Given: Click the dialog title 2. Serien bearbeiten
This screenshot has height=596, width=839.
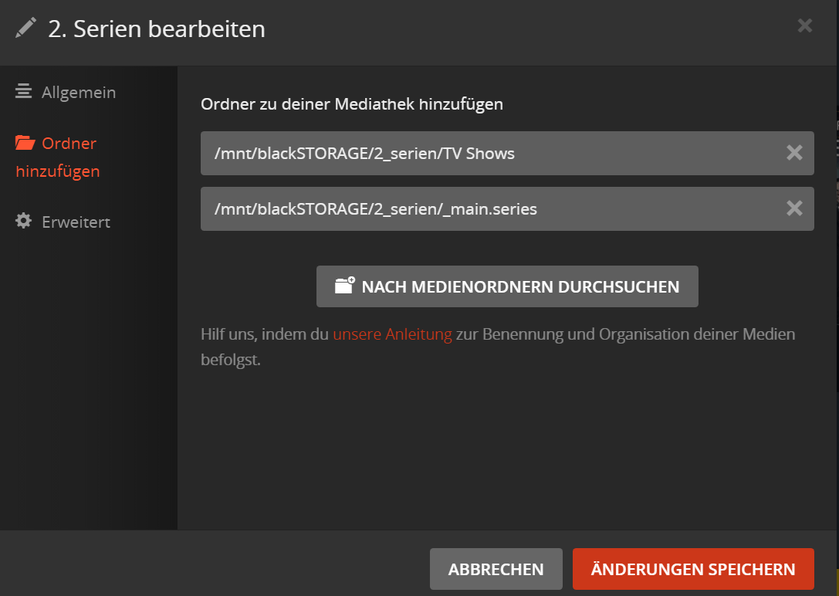Looking at the screenshot, I should point(156,29).
